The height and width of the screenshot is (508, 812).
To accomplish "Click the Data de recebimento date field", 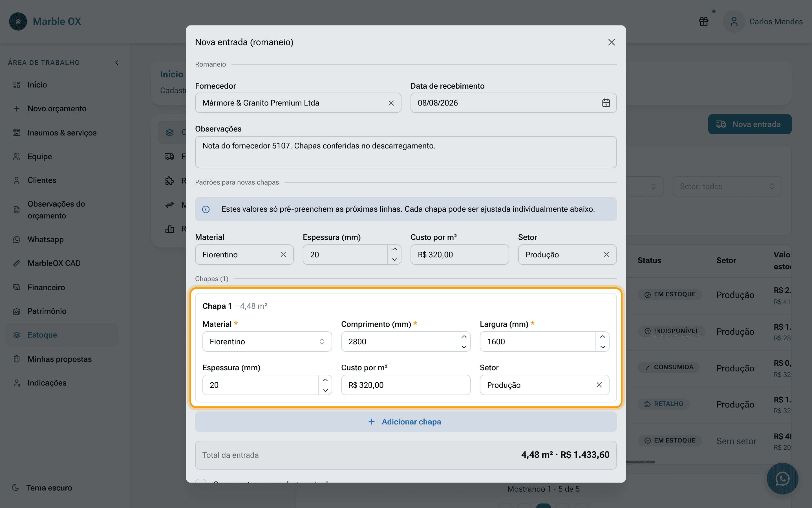I will point(513,103).
